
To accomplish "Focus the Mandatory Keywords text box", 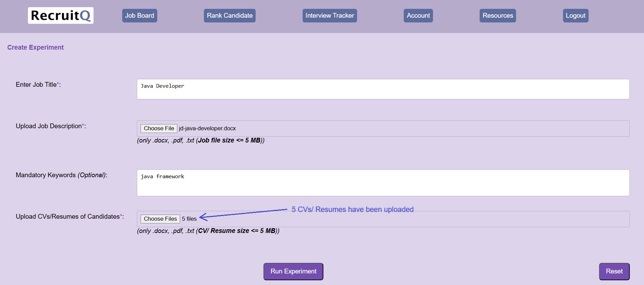I will coord(383,183).
